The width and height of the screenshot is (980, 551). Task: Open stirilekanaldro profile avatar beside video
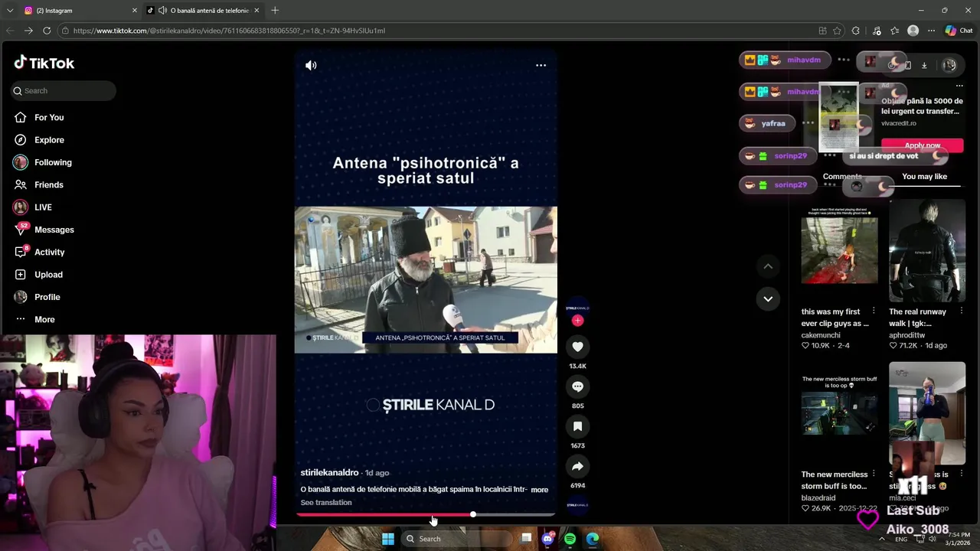point(577,307)
